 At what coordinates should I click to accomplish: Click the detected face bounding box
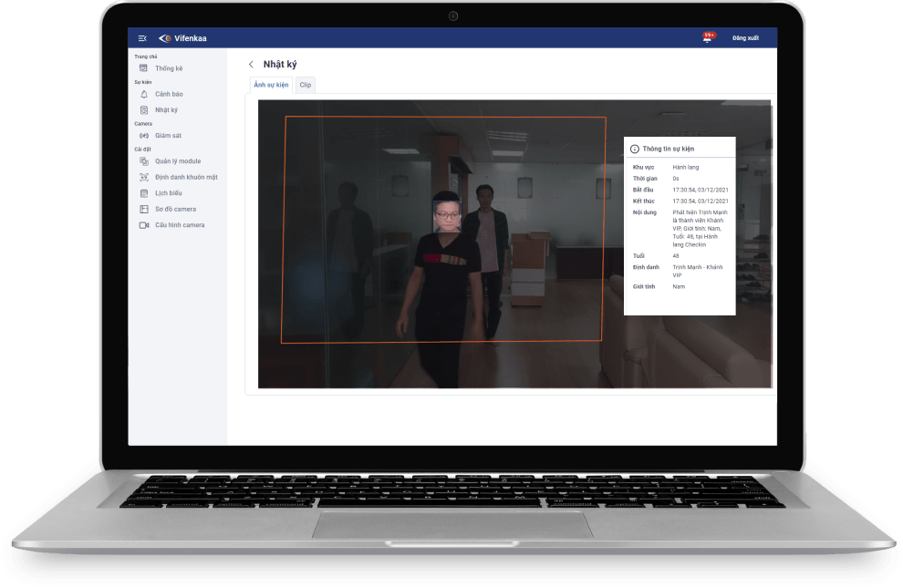point(447,216)
